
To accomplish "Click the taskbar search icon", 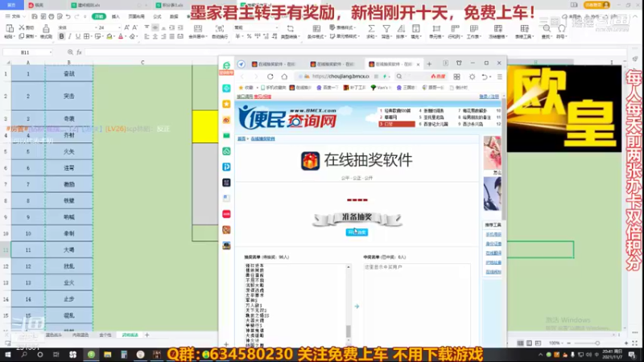I will [24, 354].
